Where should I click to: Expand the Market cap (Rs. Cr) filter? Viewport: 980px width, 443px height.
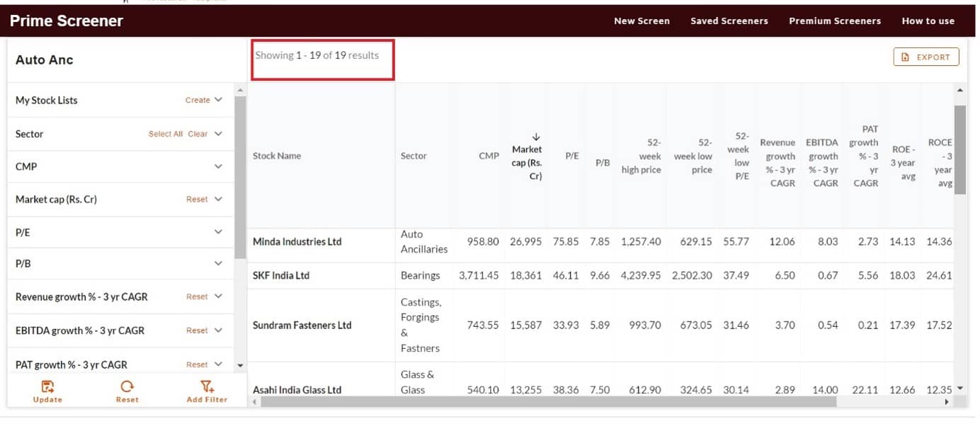point(218,200)
